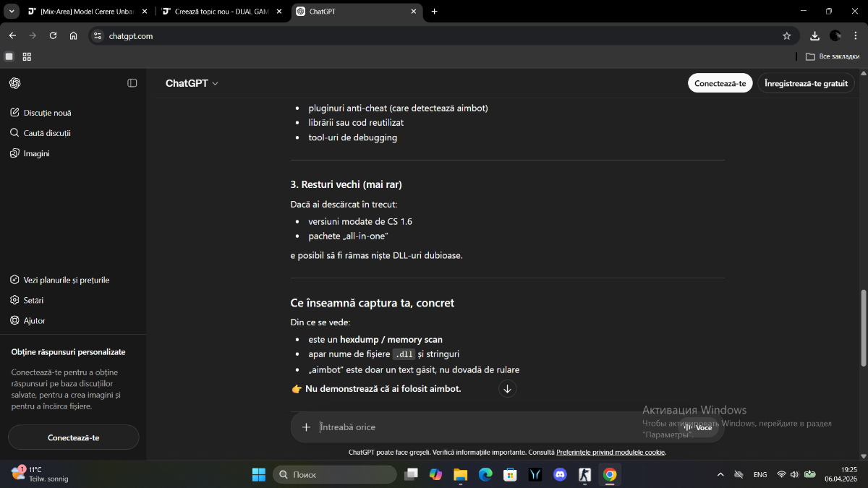Viewport: 868px width, 488px height.
Task: Expand the ChatGPT model dropdown
Action: click(x=192, y=83)
